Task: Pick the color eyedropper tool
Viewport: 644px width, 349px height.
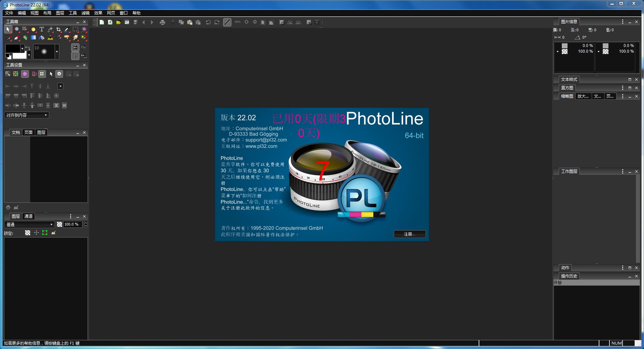Action: point(67,30)
